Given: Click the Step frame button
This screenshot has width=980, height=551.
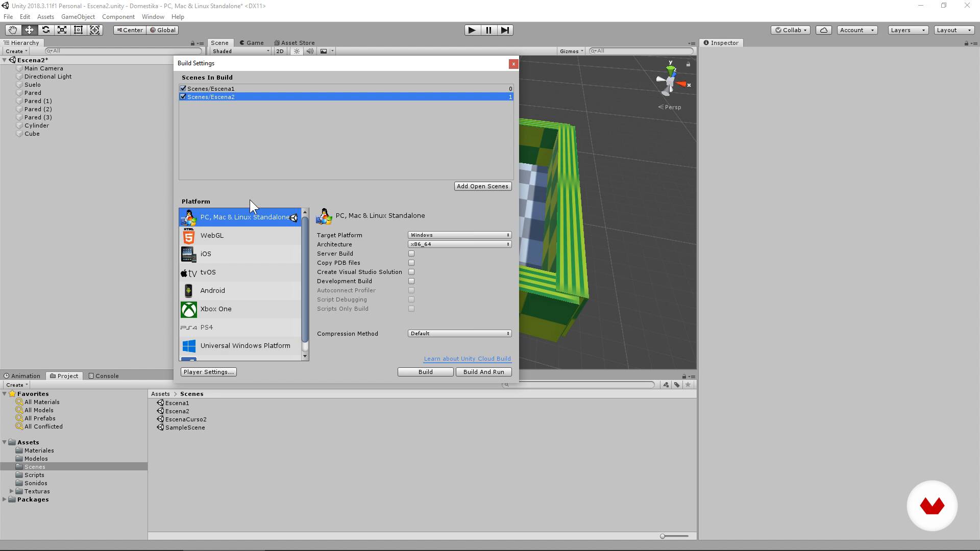Looking at the screenshot, I should [x=505, y=30].
